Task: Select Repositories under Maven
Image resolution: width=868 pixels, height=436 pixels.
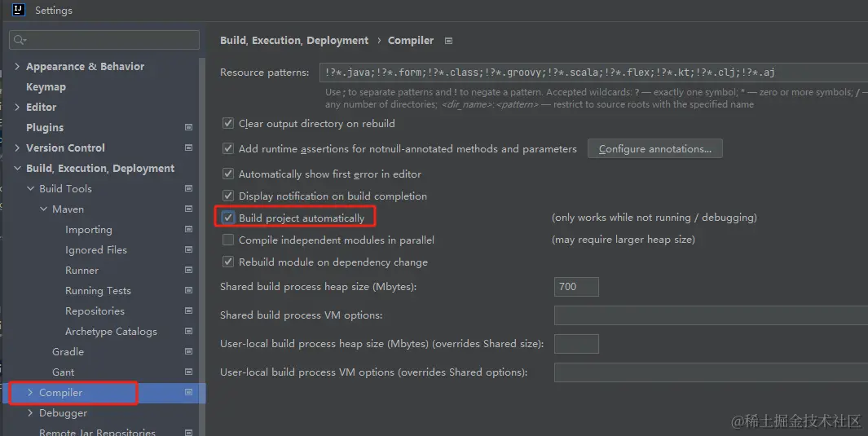Action: tap(95, 311)
